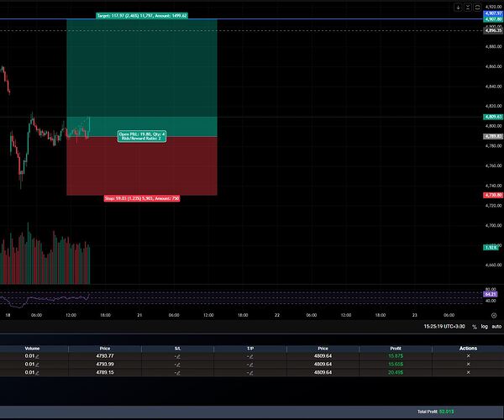The image size is (504, 420).
Task: Edit T/P of the 4789.15 order
Action: tap(250, 373)
